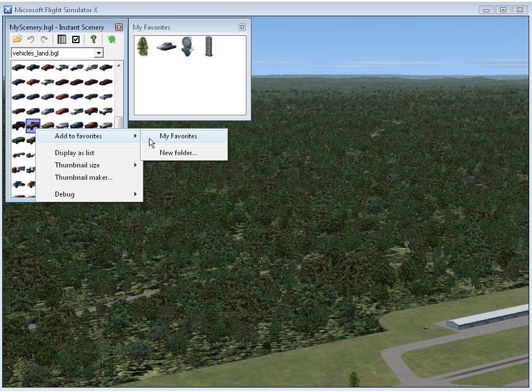The height and width of the screenshot is (392, 532).
Task: Click the yellow question mark help icon
Action: [94, 39]
